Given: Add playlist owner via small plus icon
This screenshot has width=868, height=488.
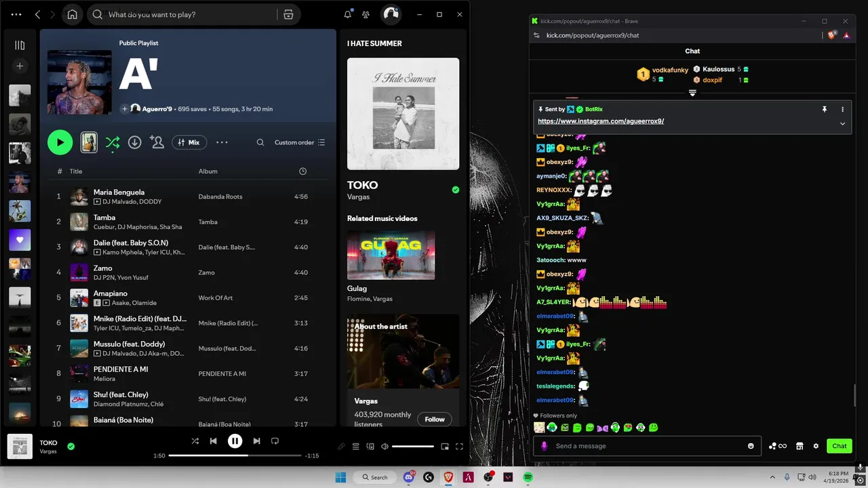Looking at the screenshot, I should point(124,108).
